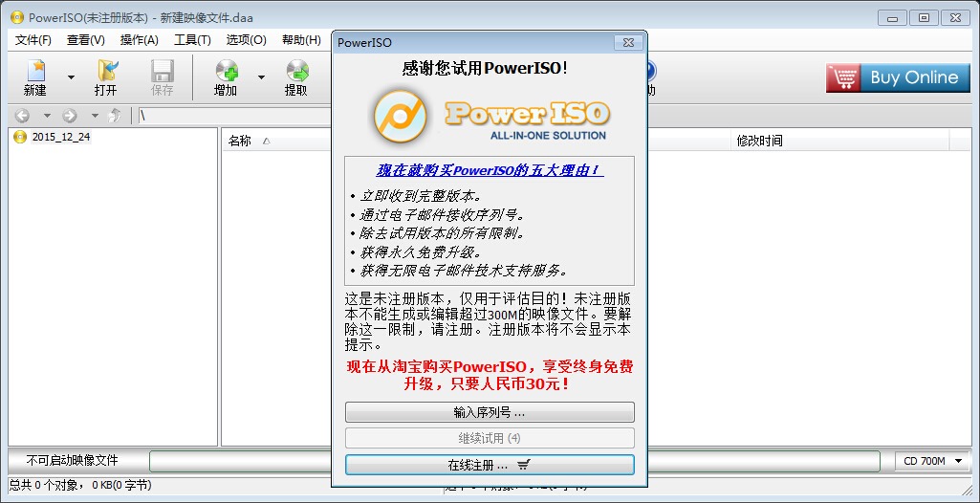Viewport: 980px width, 503px height.
Task: Click the 在线注册 button
Action: pyautogui.click(x=490, y=465)
